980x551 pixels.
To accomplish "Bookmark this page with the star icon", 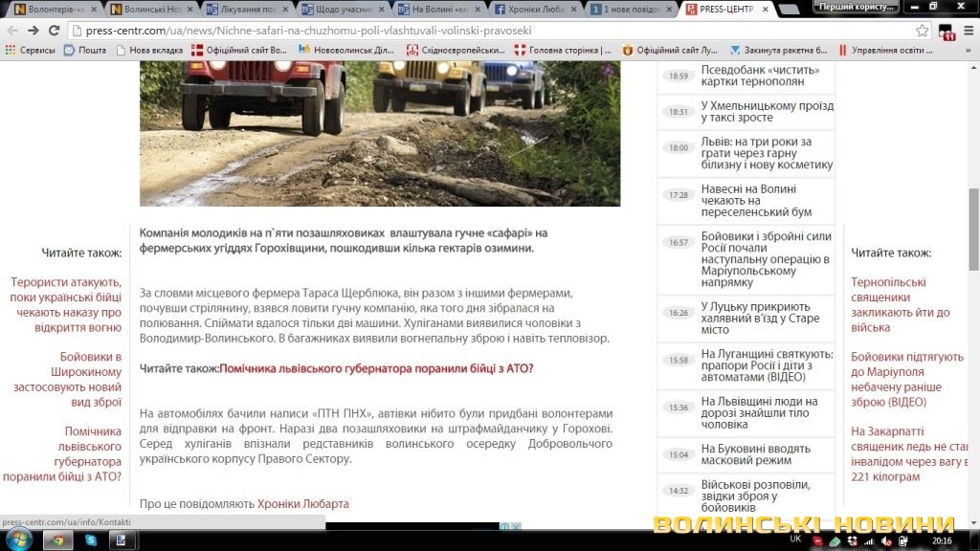I will [922, 30].
